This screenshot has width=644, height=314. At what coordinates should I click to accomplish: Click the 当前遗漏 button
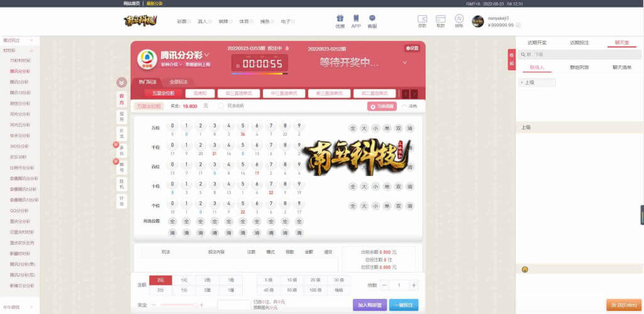coord(382,106)
